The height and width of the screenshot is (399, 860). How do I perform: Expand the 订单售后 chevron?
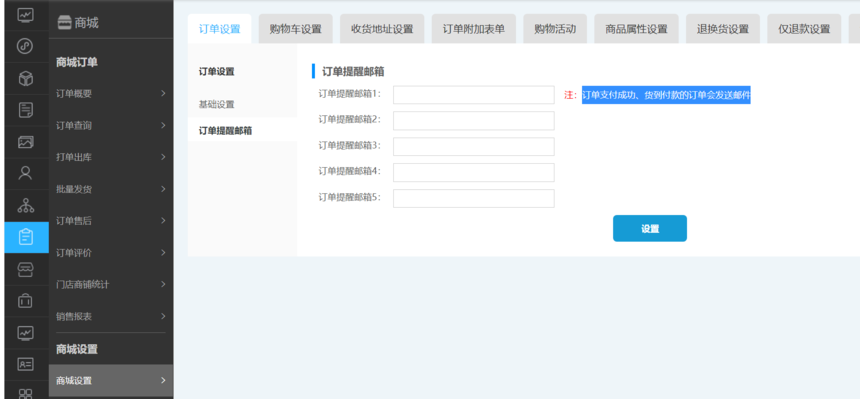click(163, 221)
